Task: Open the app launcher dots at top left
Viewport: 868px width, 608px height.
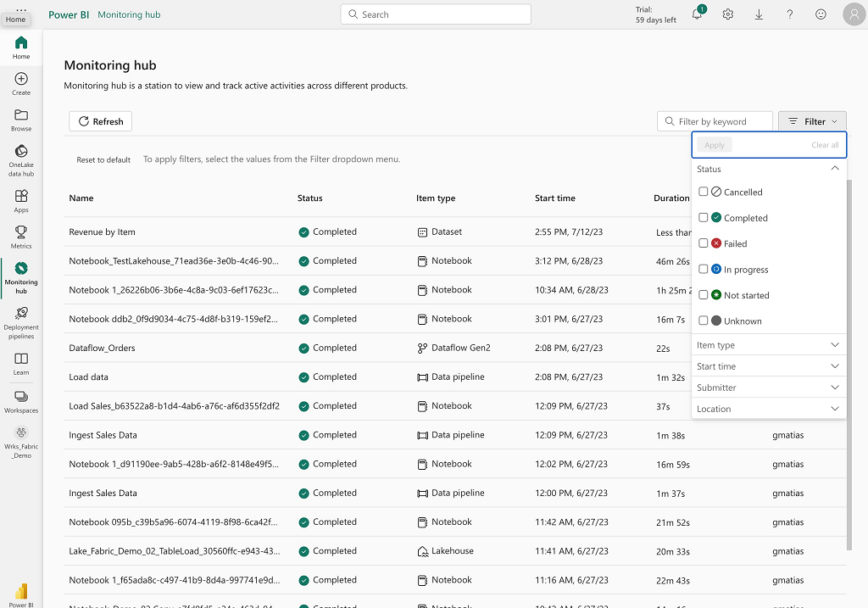Action: [21, 10]
